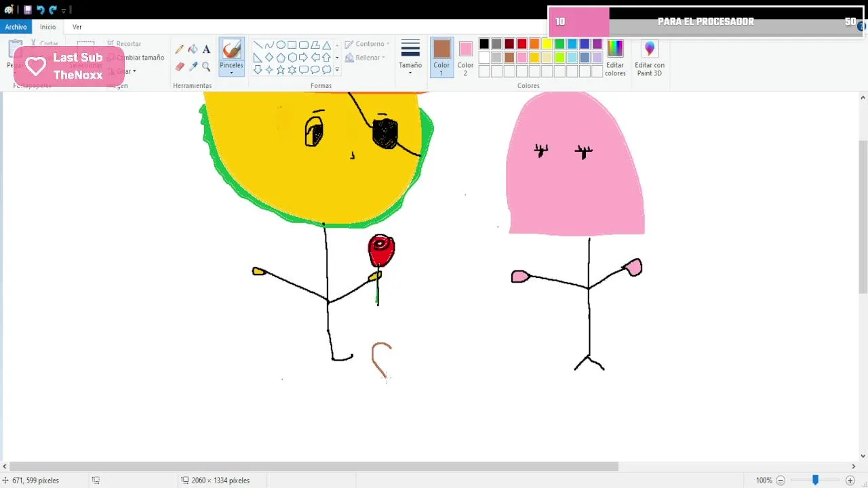Click the zoom in plus button

pos(850,480)
